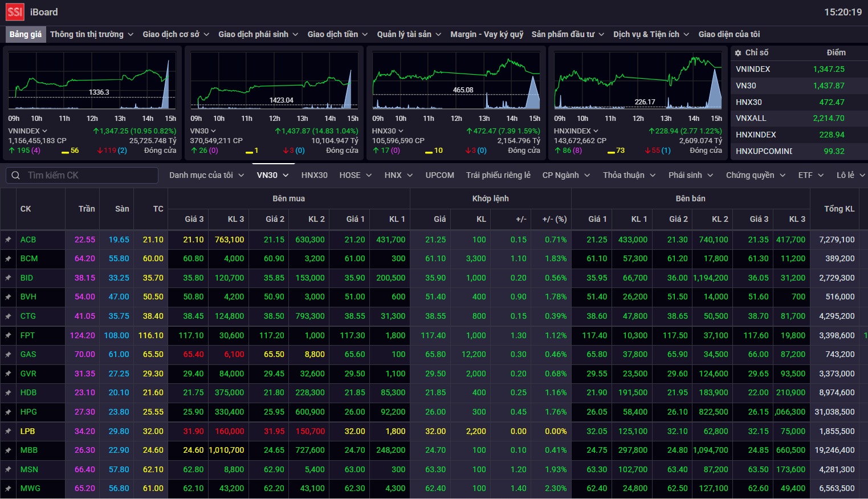Expand the ETF dropdown

click(812, 175)
